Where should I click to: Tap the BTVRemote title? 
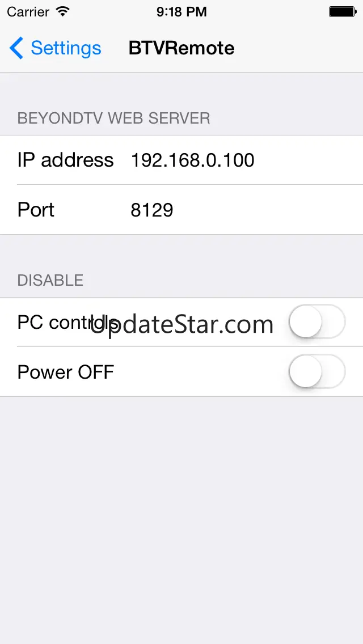coord(181,48)
